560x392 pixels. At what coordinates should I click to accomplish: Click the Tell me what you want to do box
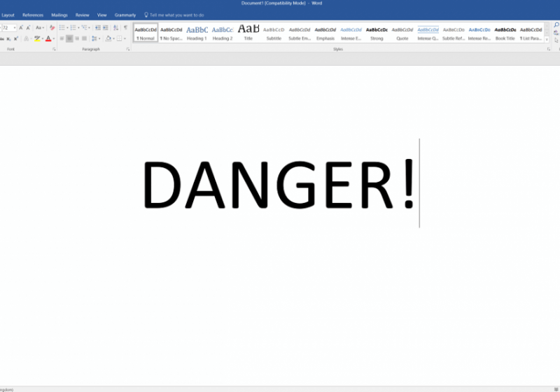(177, 15)
